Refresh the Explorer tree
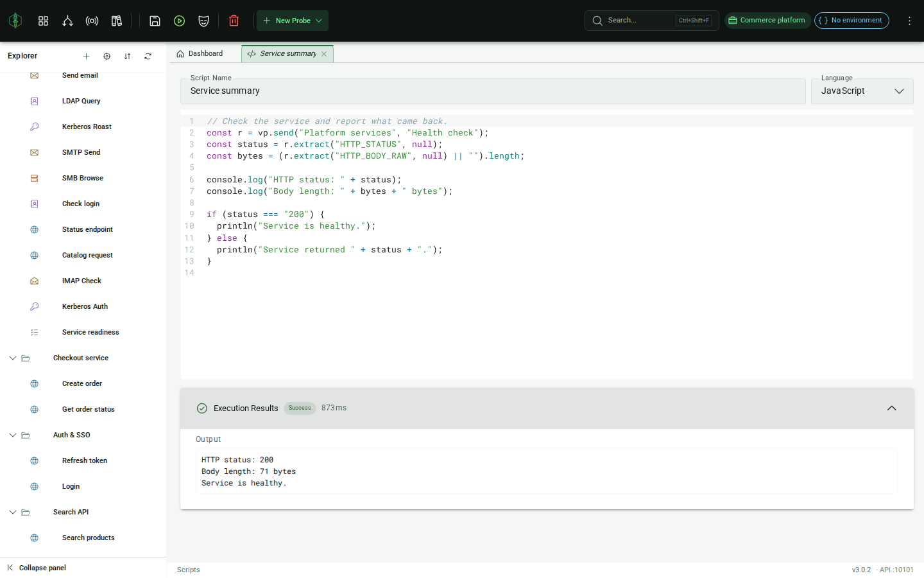This screenshot has width=924, height=578. point(148,56)
